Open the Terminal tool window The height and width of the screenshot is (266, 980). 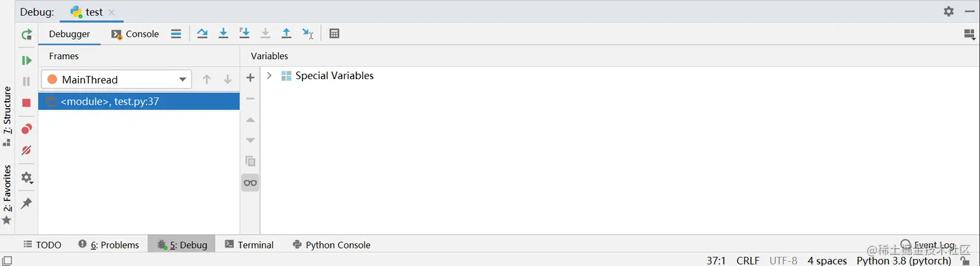coord(249,245)
